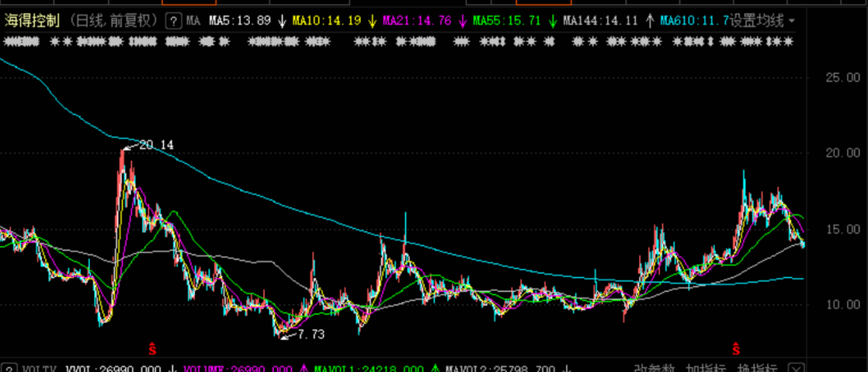Select the green MA55:15.71 indicator value
The height and width of the screenshot is (372, 868).
click(507, 22)
